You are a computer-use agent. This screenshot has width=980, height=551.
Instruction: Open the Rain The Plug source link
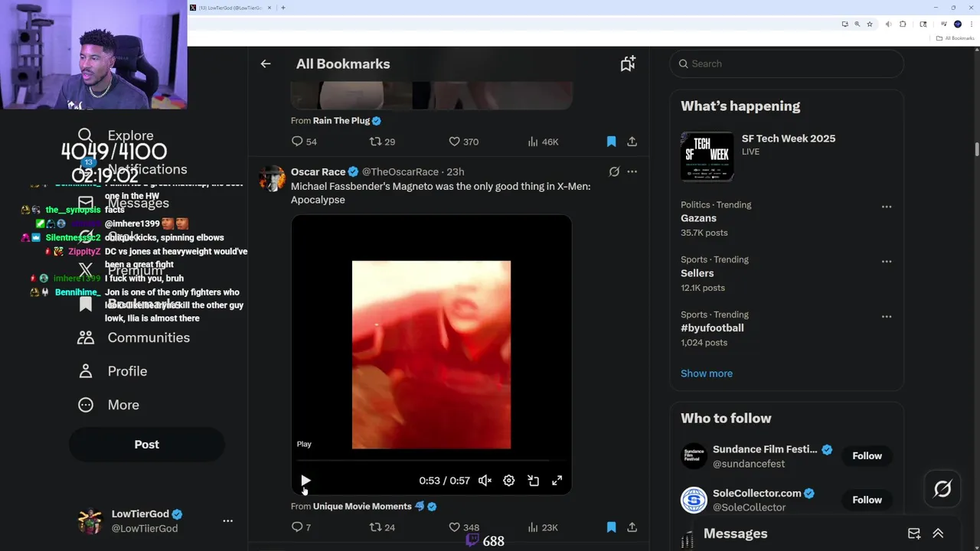pos(341,121)
